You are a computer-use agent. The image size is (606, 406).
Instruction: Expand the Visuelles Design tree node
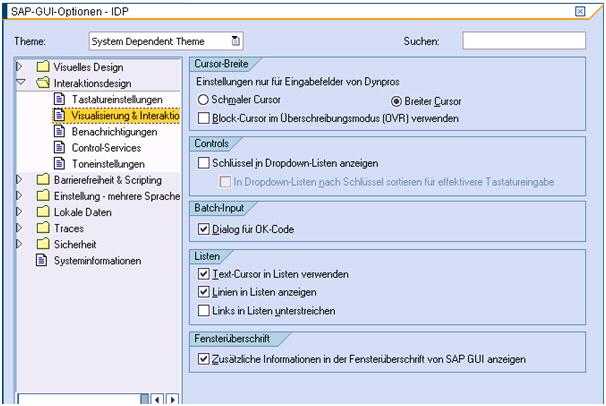[x=21, y=67]
